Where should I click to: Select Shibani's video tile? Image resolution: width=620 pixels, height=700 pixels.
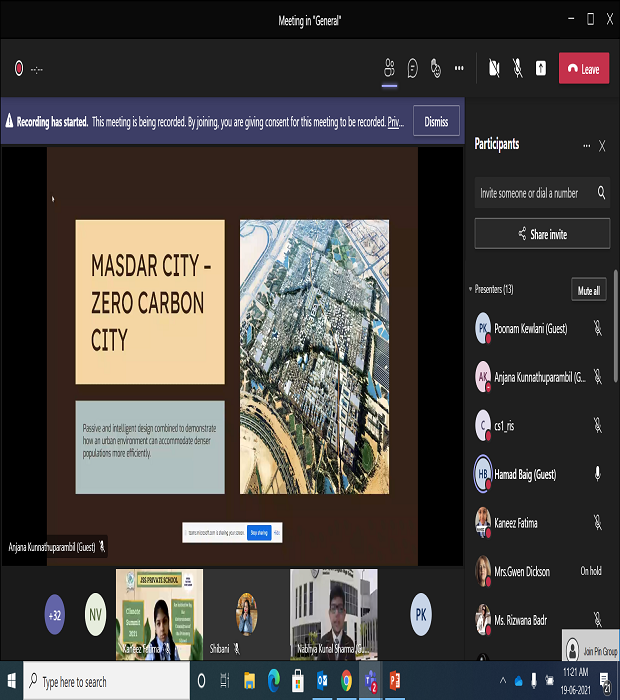tap(246, 614)
